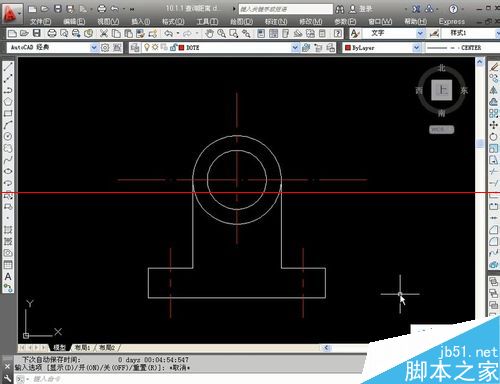Toggle the lock icon for DOTE layer
The width and height of the screenshot is (500, 384).
173,48
